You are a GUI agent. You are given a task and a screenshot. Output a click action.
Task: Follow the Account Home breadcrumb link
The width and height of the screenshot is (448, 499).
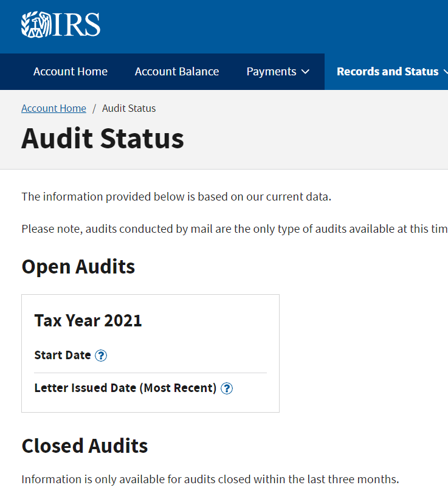click(53, 109)
